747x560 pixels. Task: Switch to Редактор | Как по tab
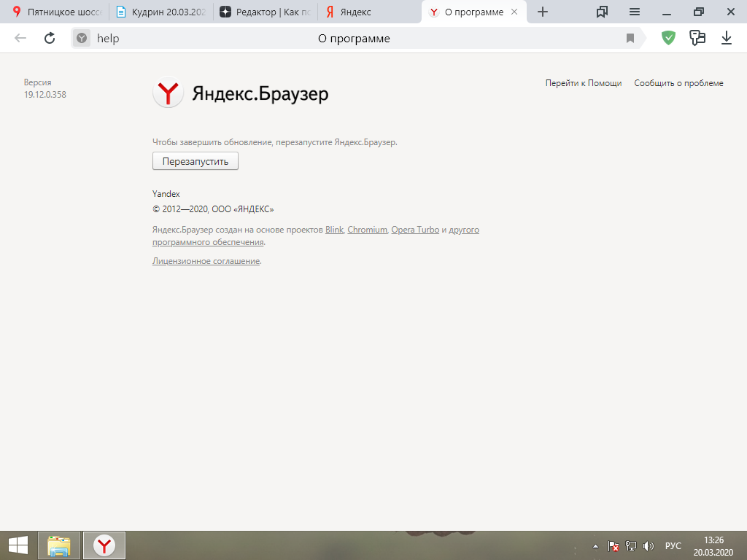tap(265, 12)
